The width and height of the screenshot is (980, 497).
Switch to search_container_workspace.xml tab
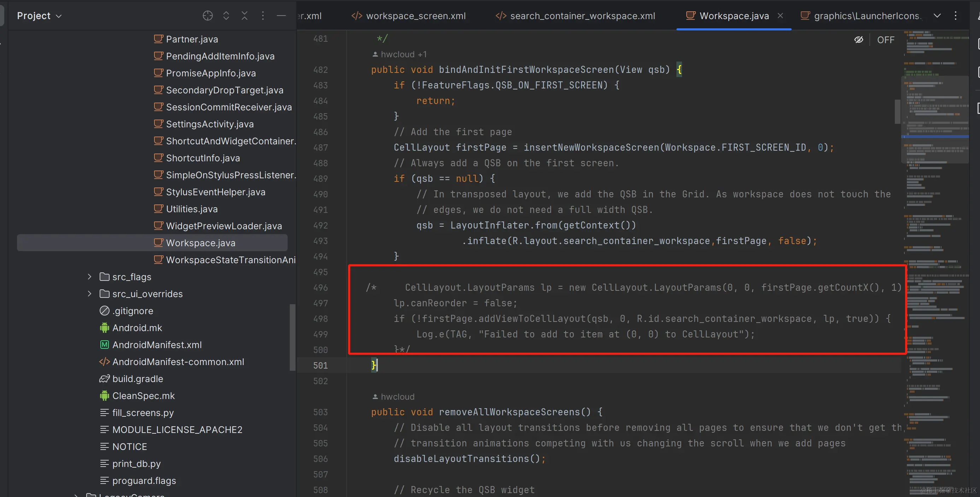point(575,16)
